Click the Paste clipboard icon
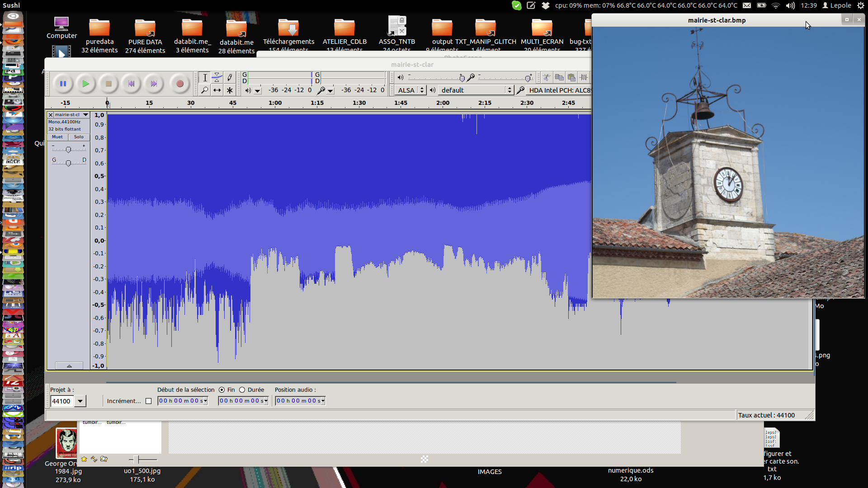The image size is (868, 488). pyautogui.click(x=571, y=77)
